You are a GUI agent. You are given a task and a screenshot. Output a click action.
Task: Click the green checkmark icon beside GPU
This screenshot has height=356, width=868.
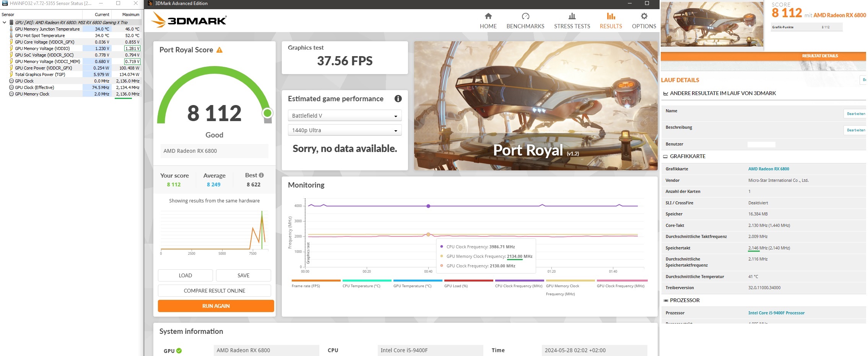pos(179,351)
